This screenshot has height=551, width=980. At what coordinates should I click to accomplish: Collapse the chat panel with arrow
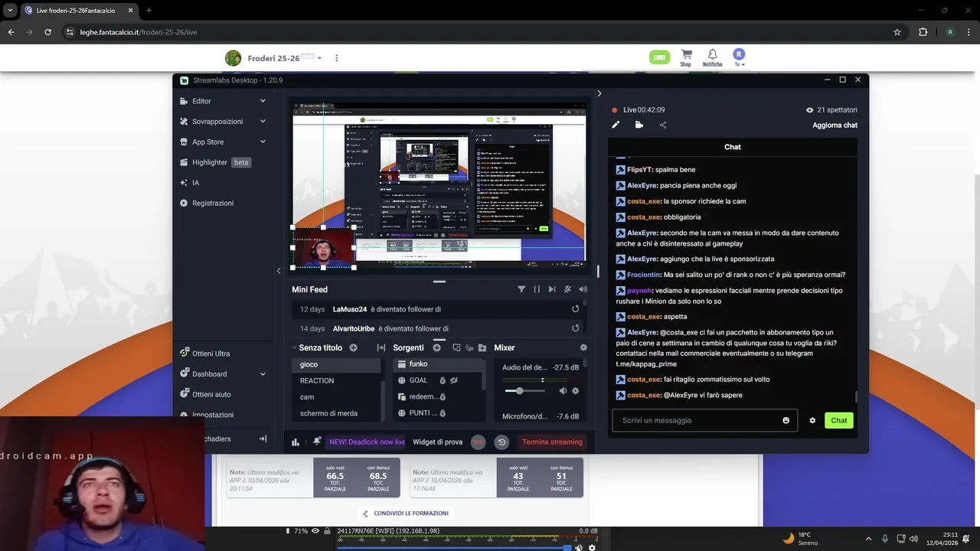[x=599, y=93]
